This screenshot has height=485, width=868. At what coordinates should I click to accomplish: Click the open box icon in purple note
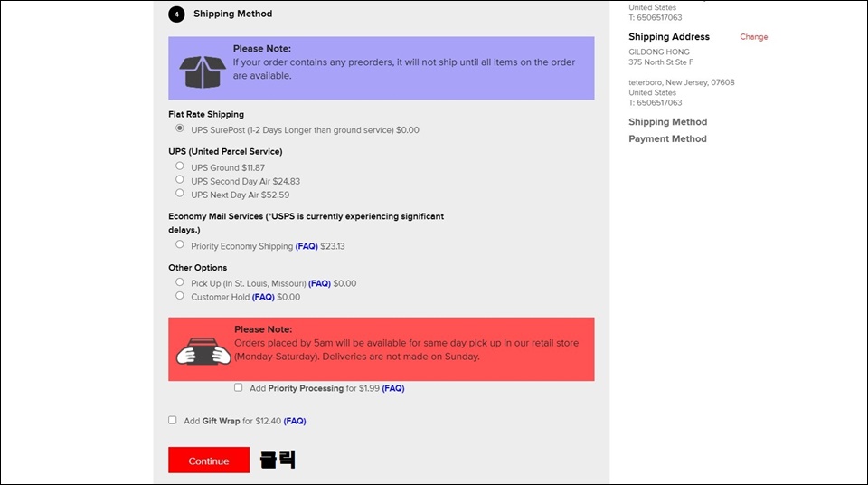(x=202, y=71)
